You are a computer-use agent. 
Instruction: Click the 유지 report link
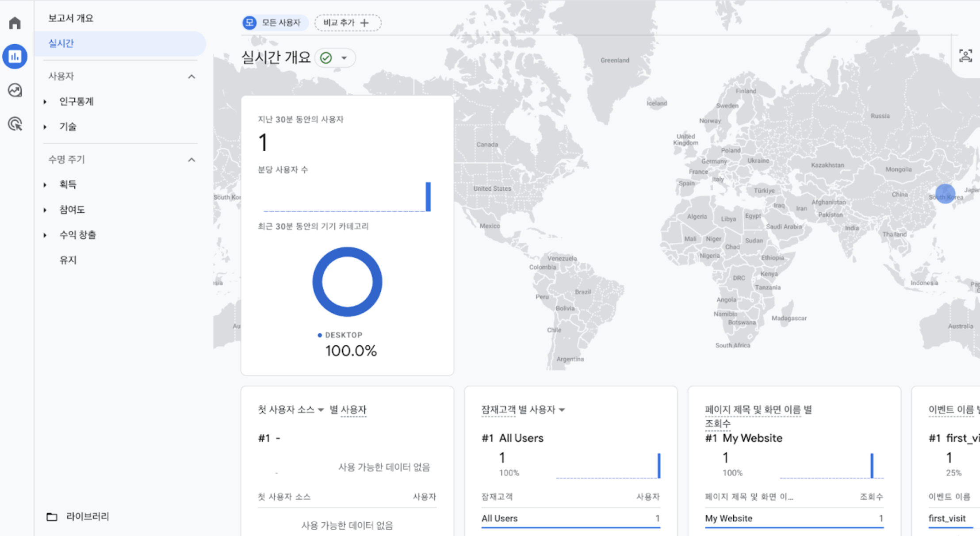point(68,260)
